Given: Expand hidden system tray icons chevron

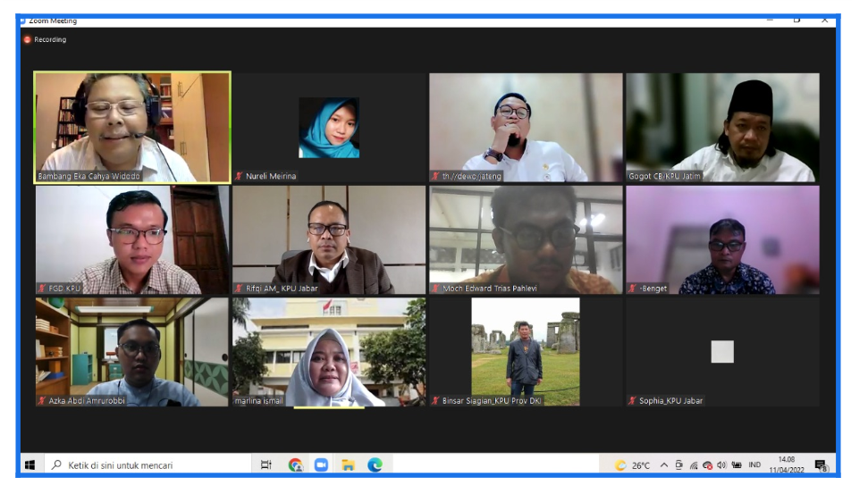Looking at the screenshot, I should pyautogui.click(x=664, y=465).
